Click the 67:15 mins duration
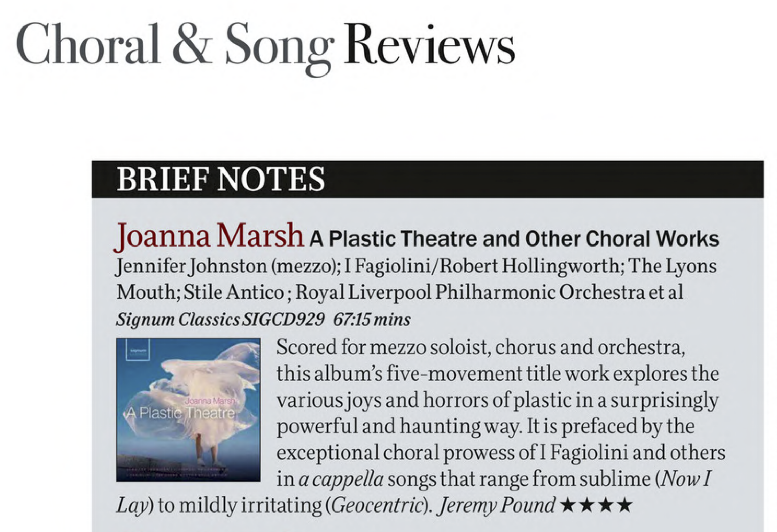This screenshot has width=777, height=532. [x=372, y=319]
